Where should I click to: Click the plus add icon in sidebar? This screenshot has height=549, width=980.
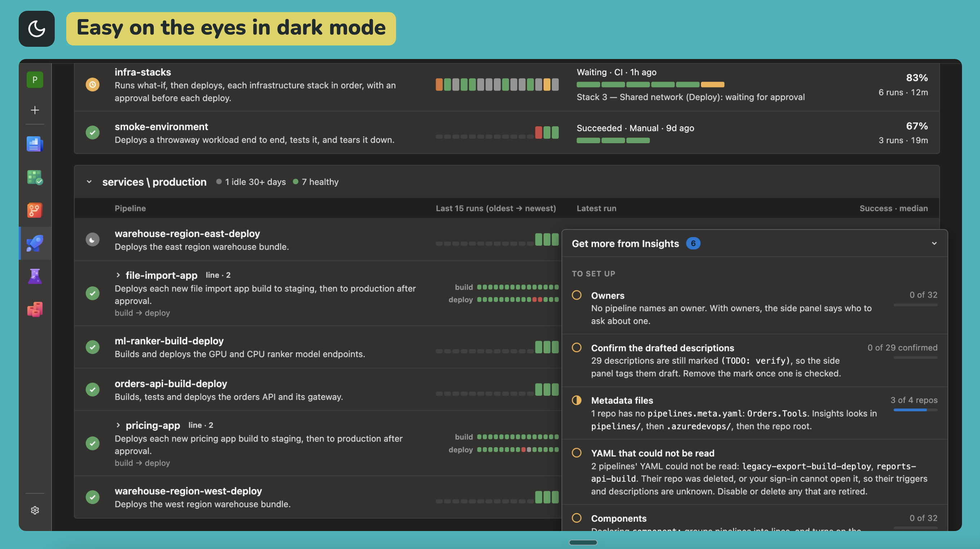tap(35, 110)
